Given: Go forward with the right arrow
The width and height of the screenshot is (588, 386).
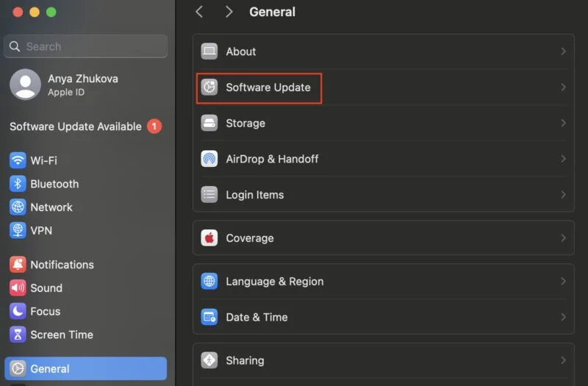Looking at the screenshot, I should click(229, 12).
